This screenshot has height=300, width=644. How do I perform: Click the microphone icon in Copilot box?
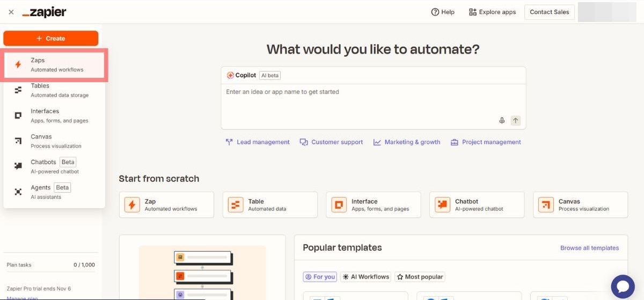pyautogui.click(x=502, y=121)
